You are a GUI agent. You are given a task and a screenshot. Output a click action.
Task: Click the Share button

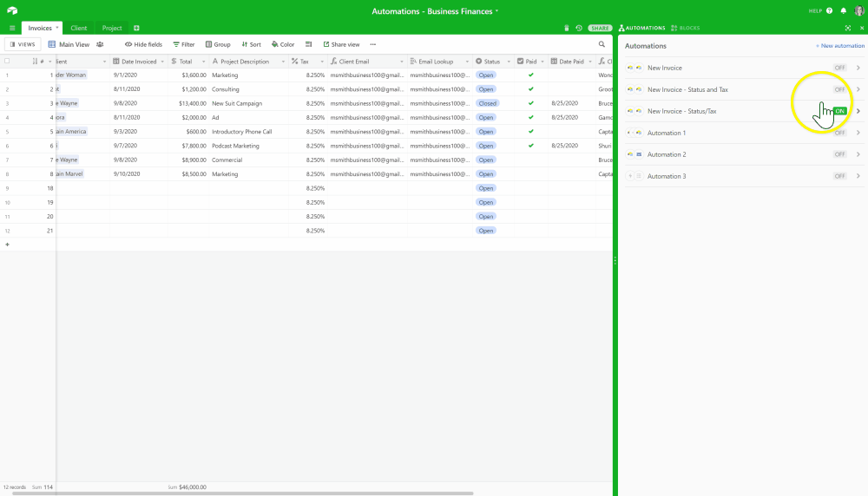(600, 29)
